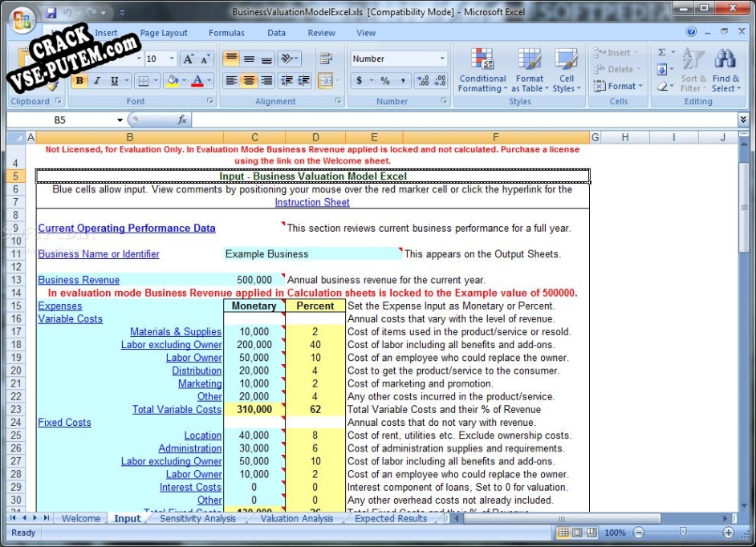The width and height of the screenshot is (756, 547).
Task: Select the Example Business input cell
Action: pos(312,254)
